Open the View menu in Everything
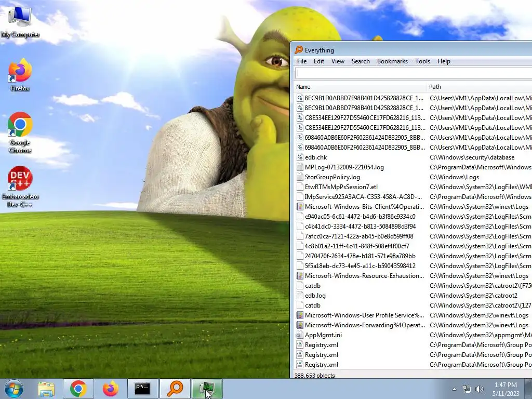Viewport: 532px width, 399px height. tap(338, 61)
